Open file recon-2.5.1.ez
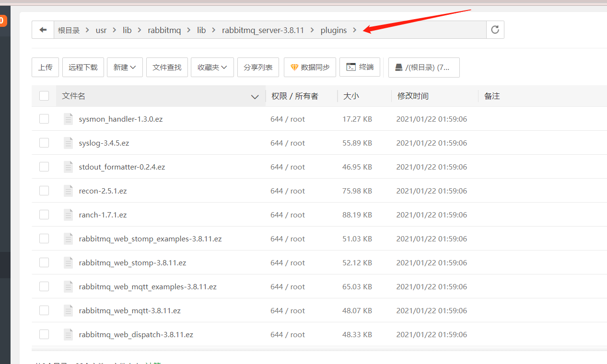Viewport: 607px width, 364px height. 103,191
